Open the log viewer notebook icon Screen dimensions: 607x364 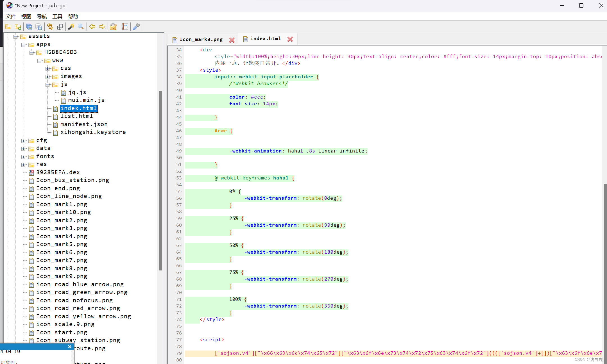tap(125, 27)
